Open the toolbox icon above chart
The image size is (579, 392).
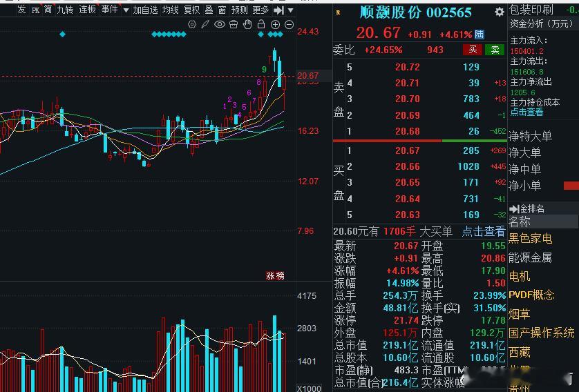(234, 25)
